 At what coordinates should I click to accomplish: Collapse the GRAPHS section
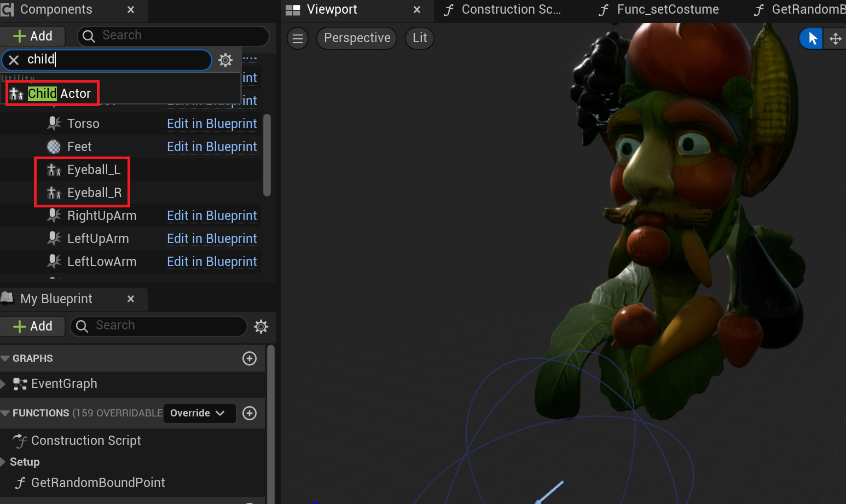[x=5, y=358]
